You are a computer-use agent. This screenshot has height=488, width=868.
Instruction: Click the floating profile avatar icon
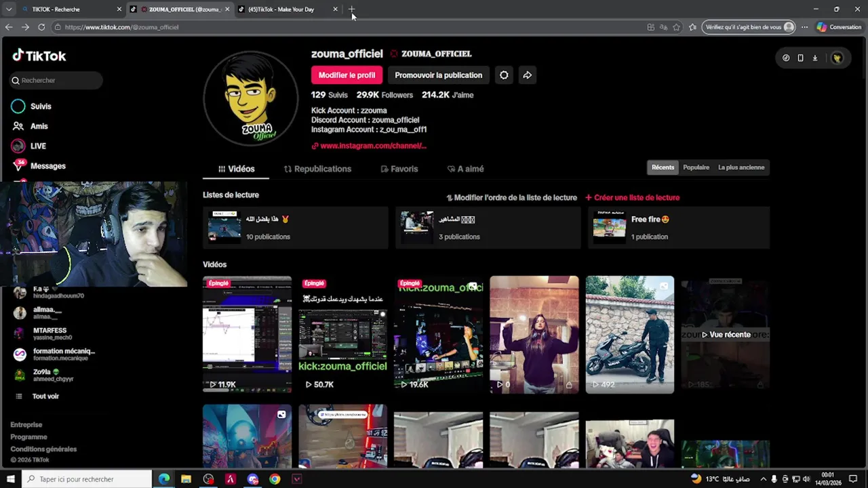(837, 58)
